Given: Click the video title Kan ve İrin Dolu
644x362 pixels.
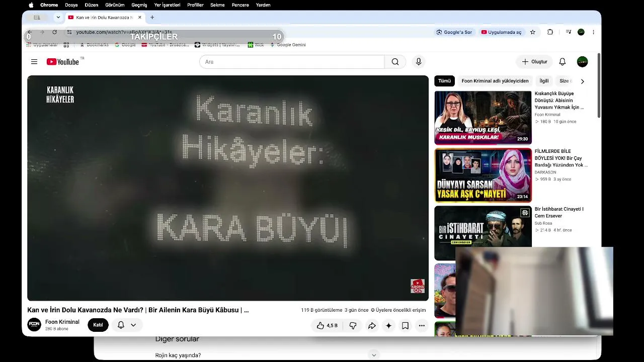Looking at the screenshot, I should 138,310.
